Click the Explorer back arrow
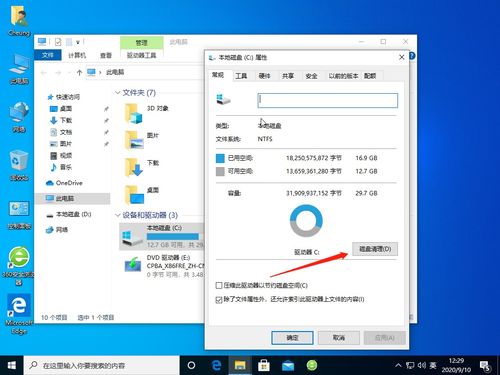Viewport: 500px width, 375px height. 44,72
